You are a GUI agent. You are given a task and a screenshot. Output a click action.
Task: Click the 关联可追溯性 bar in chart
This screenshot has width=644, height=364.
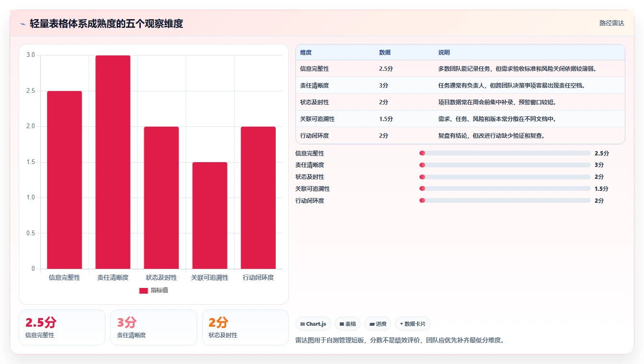[x=210, y=215]
